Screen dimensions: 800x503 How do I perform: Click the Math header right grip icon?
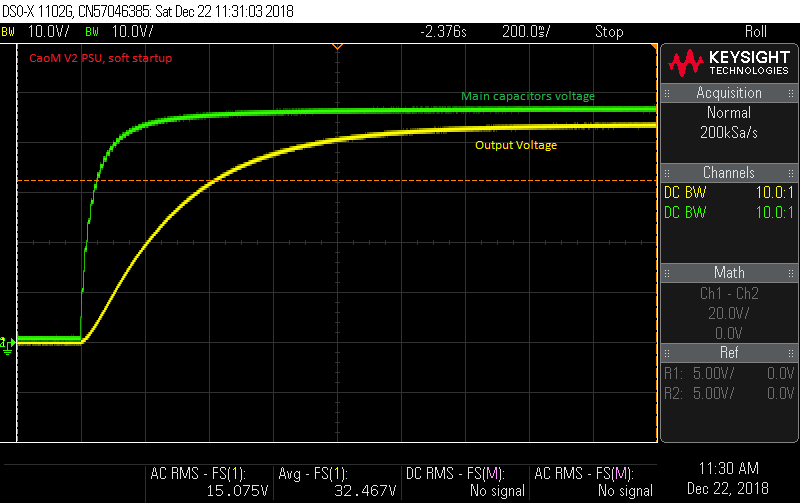coord(791,273)
